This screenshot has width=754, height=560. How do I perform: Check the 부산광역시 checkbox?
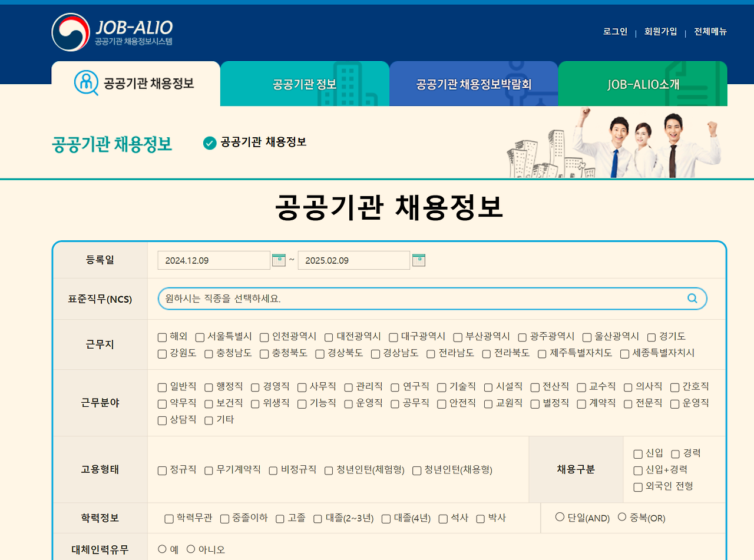pyautogui.click(x=458, y=337)
